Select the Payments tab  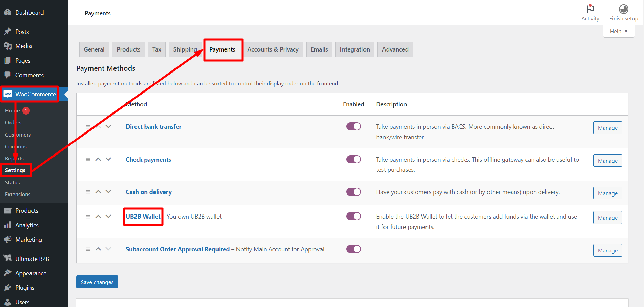tap(222, 49)
